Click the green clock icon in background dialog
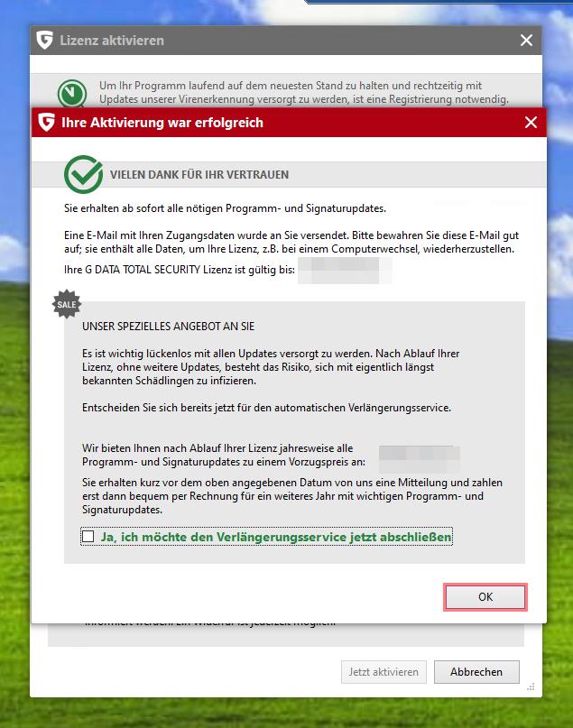Image resolution: width=573 pixels, height=728 pixels. (x=72, y=94)
